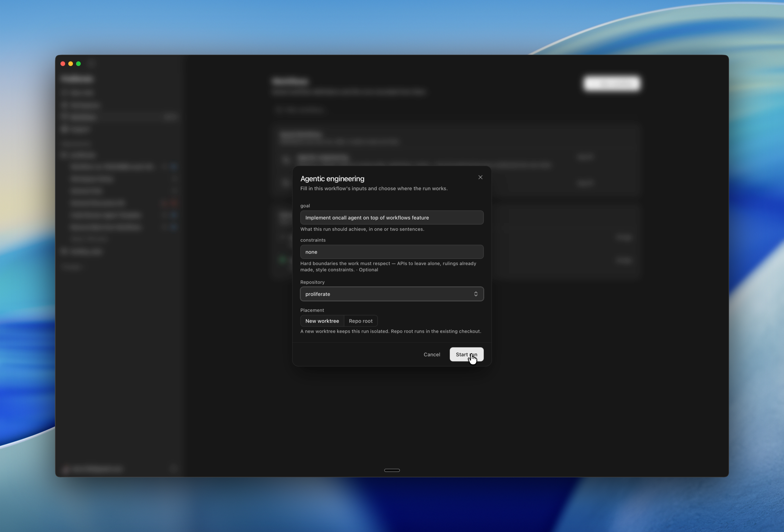Click the pill handle at window bottom
The width and height of the screenshot is (784, 532).
pos(392,470)
